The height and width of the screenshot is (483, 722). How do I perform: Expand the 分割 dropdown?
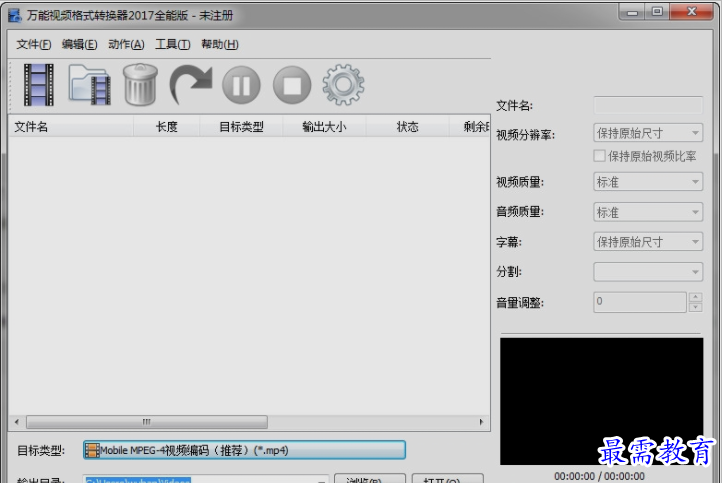pyautogui.click(x=648, y=272)
